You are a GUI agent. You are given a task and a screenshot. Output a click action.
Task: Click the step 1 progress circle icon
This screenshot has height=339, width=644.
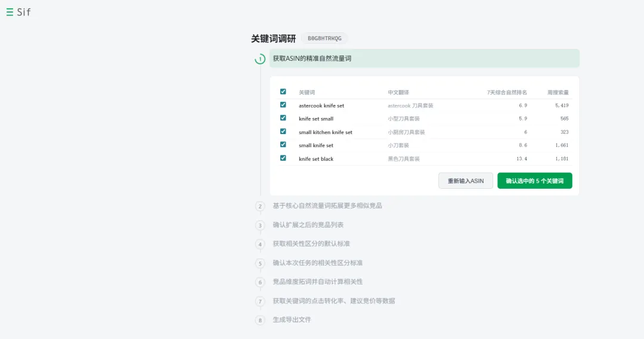pos(260,59)
